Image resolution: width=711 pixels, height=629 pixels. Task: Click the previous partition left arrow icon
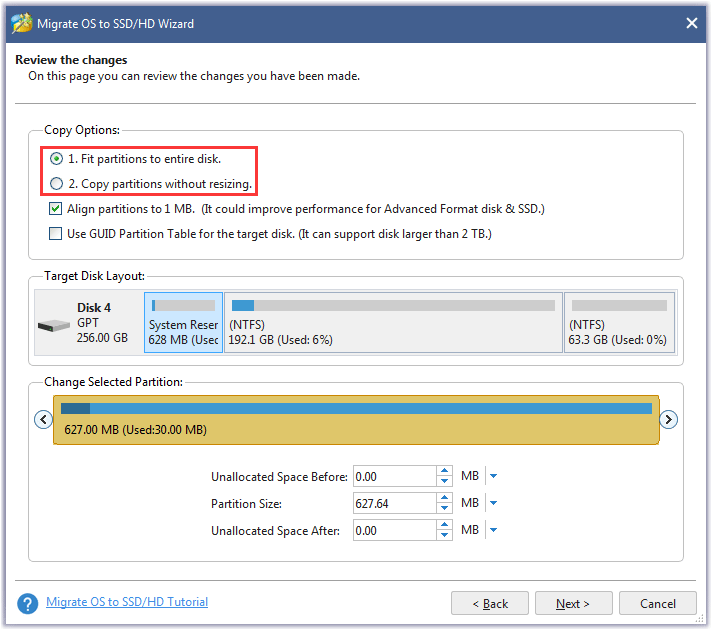click(44, 419)
